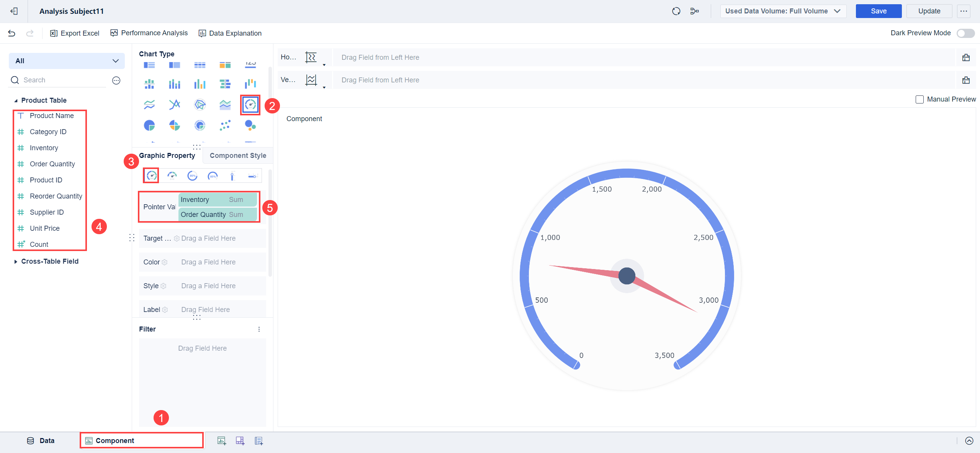Viewport: 980px width, 453px height.
Task: Click the field search input box
Action: click(x=57, y=80)
